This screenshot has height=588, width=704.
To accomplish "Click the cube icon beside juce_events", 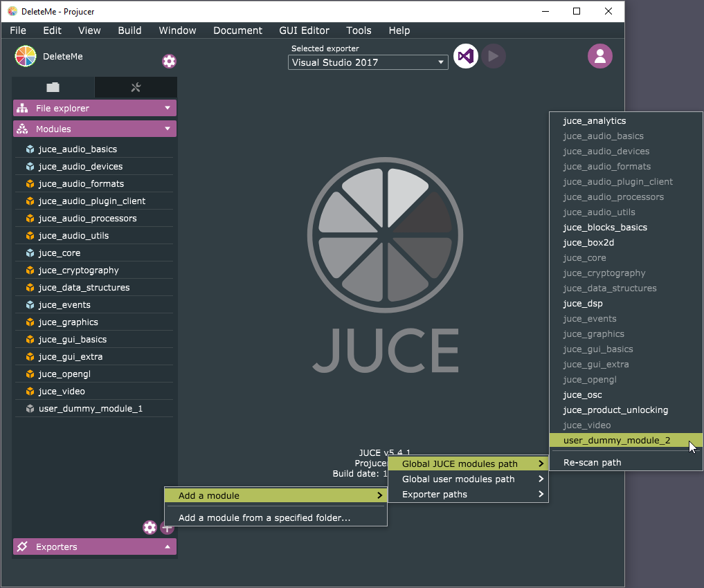I will [30, 305].
